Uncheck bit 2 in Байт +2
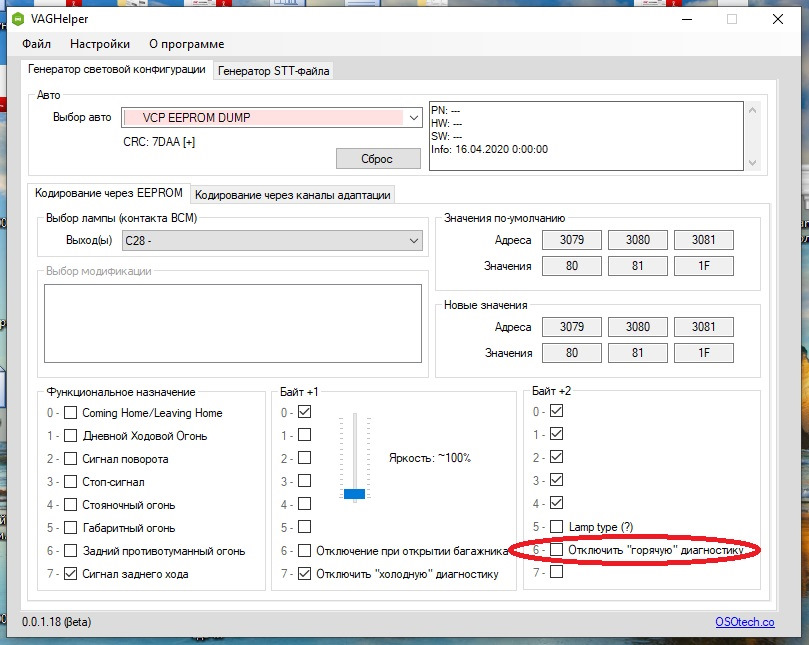 click(x=556, y=457)
